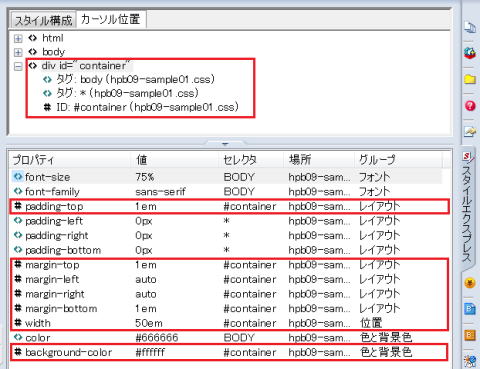Open the stacked pages icon in the sidebar
Viewport: 480px width, 369px height.
coord(470,27)
